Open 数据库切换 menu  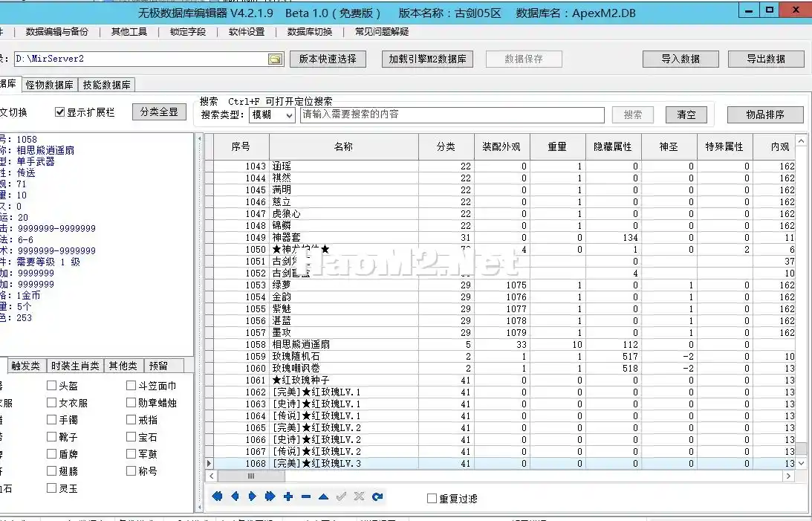[x=310, y=32]
